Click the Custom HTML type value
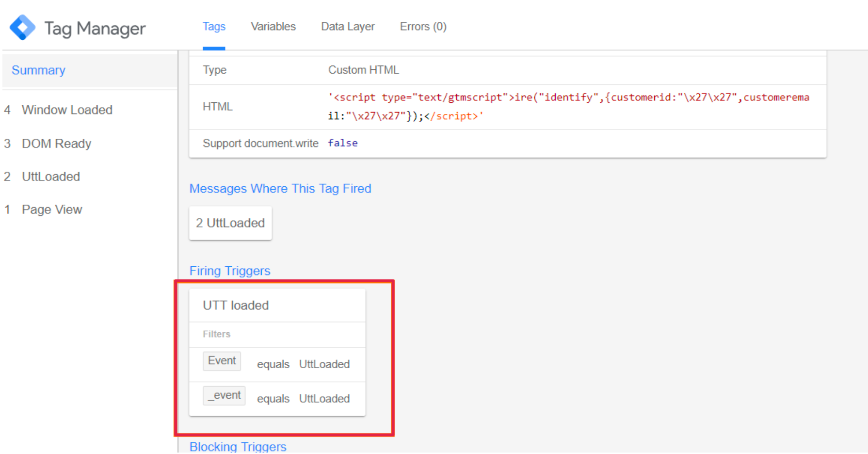Viewport: 868px width, 454px height. (364, 70)
